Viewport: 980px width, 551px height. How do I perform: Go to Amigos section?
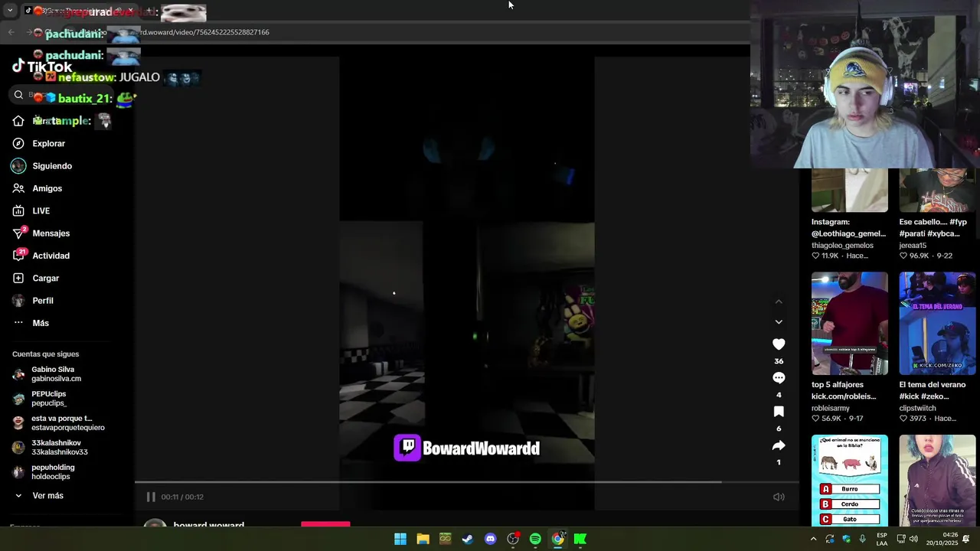47,188
